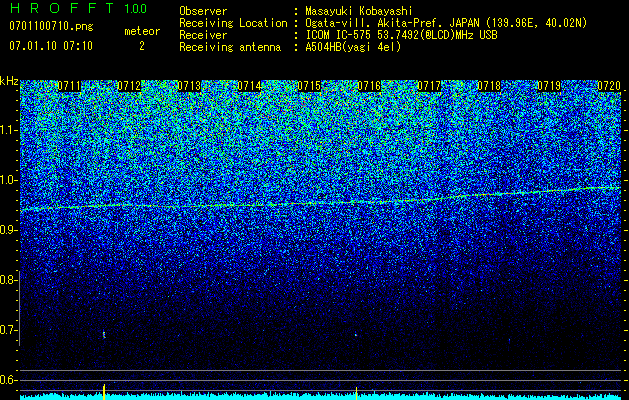Click the 0719 time marker
The height and width of the screenshot is (400, 629).
(549, 86)
